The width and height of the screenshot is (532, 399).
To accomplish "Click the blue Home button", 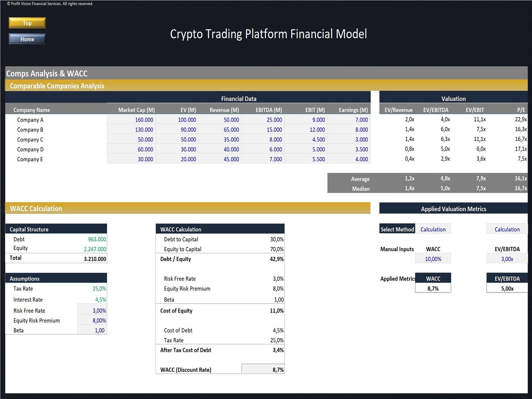I will click(27, 39).
